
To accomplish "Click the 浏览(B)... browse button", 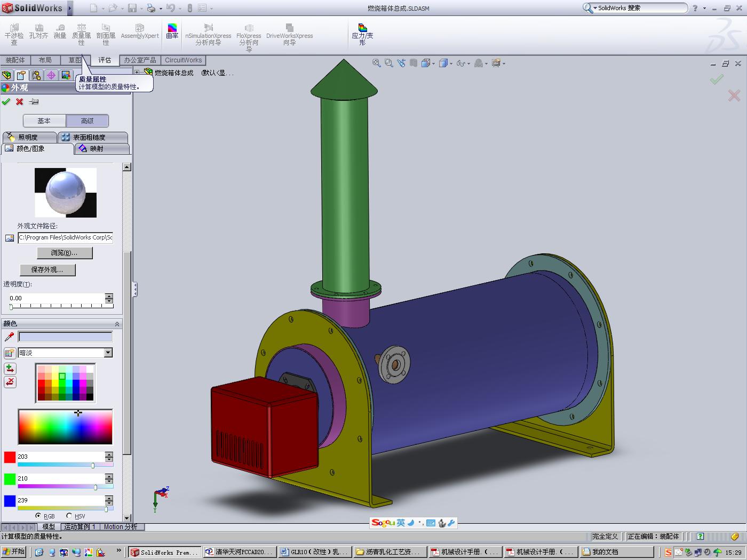I will pyautogui.click(x=65, y=253).
